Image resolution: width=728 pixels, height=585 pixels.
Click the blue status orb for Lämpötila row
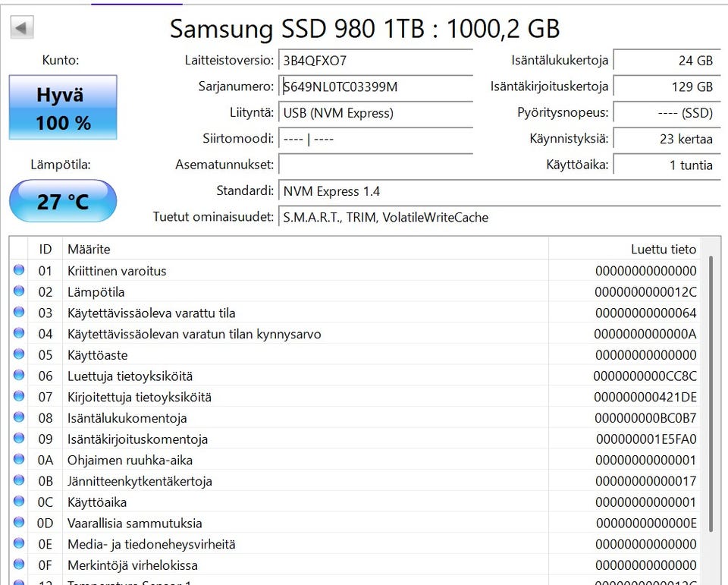pos(18,292)
